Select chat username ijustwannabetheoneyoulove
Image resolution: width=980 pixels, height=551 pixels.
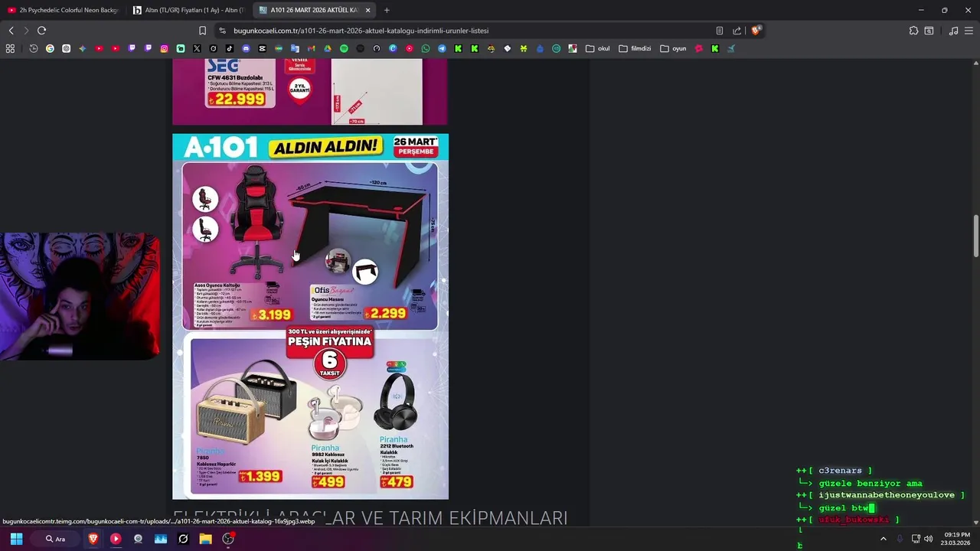click(887, 495)
